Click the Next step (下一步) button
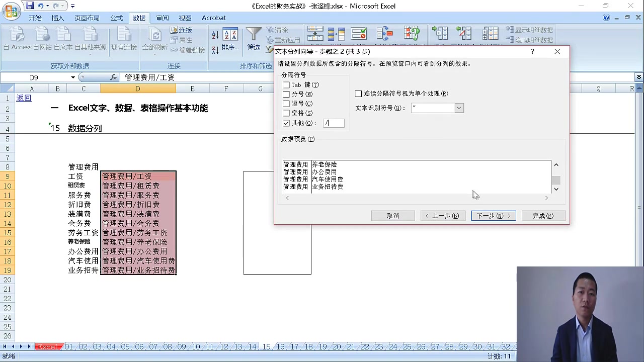Screen dimensions: 644x362 coord(493,216)
